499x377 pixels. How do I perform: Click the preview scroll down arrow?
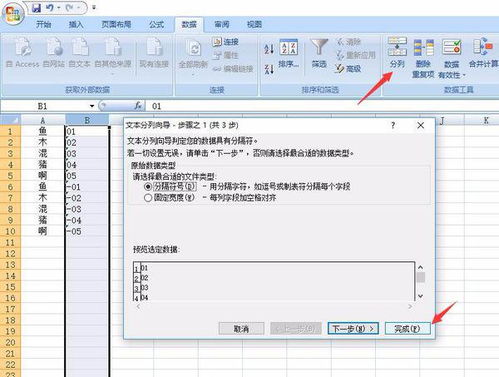pos(421,296)
